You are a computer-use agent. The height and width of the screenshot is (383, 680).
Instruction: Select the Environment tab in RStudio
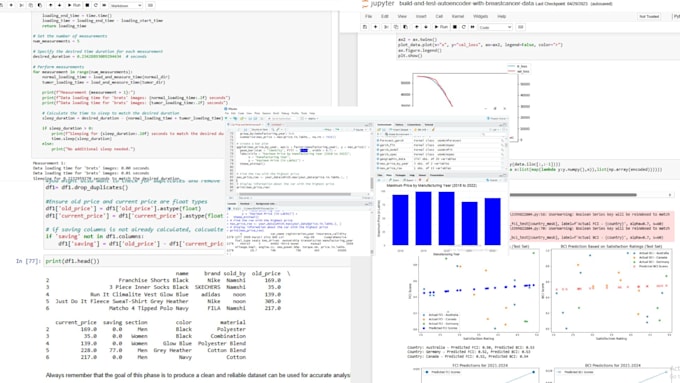pos(384,124)
